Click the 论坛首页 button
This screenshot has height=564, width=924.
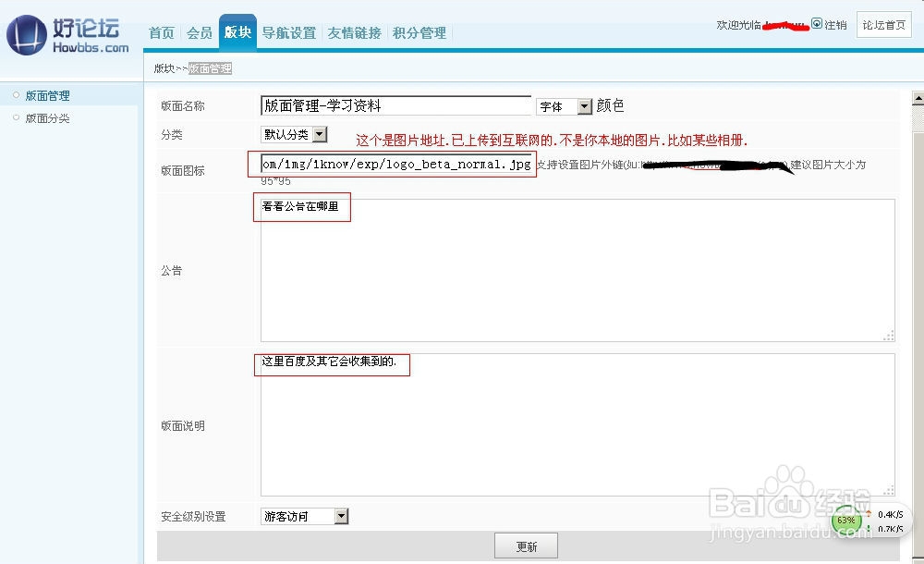(883, 25)
